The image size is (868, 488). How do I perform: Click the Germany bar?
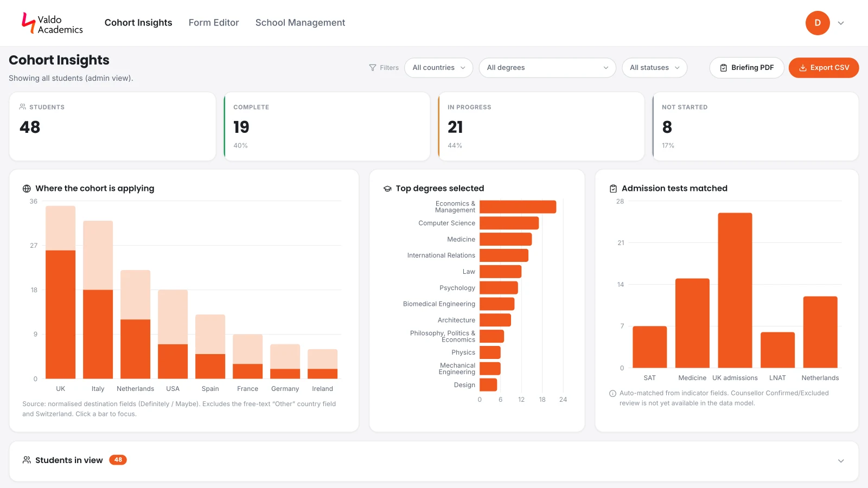click(285, 361)
